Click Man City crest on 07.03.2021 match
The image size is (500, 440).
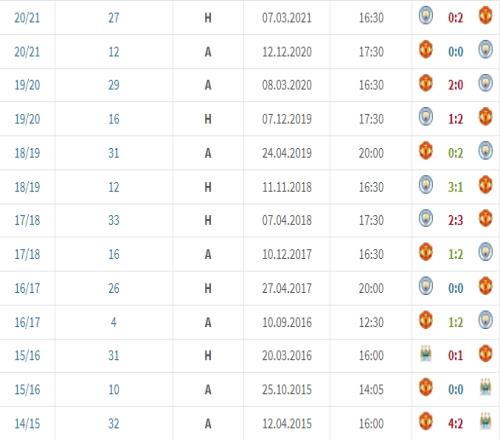click(x=426, y=16)
